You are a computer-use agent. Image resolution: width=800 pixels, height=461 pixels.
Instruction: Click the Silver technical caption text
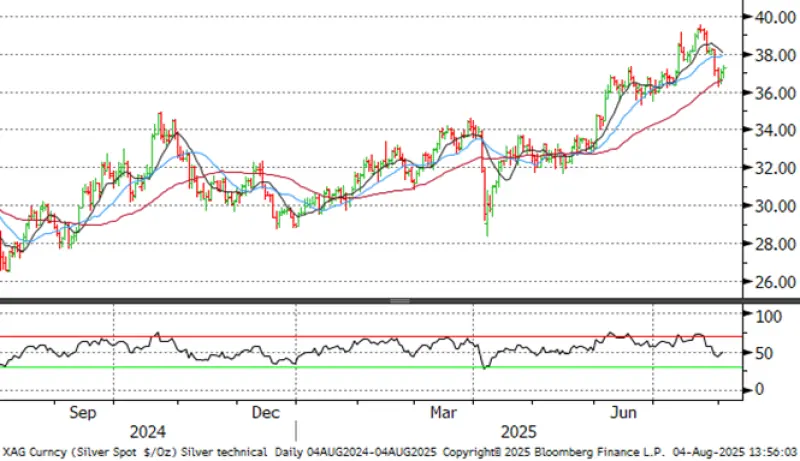point(224,452)
